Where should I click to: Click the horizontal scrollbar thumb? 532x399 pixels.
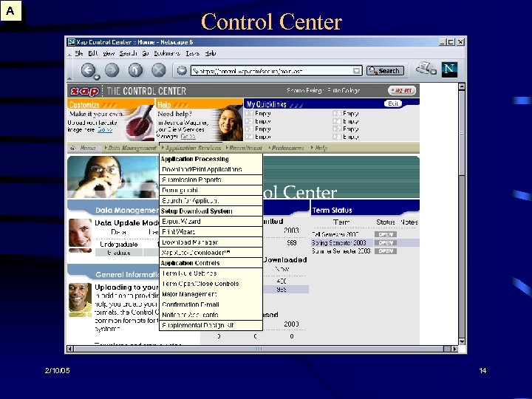click(259, 349)
